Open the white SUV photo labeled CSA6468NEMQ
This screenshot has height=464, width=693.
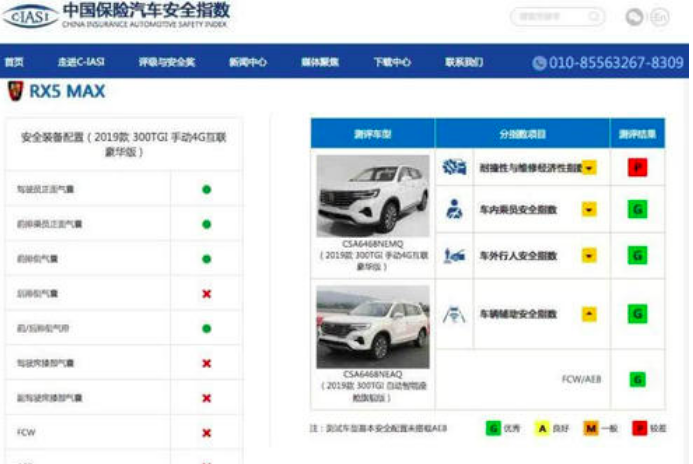[x=373, y=196]
